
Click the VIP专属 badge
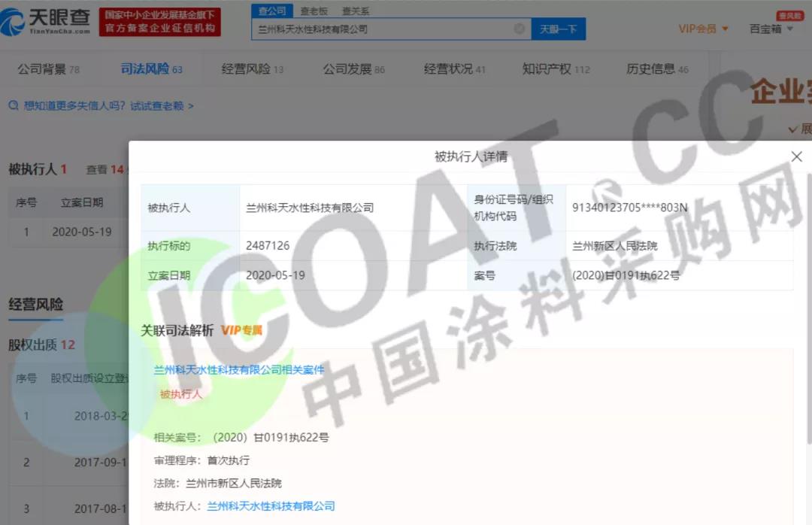click(241, 330)
